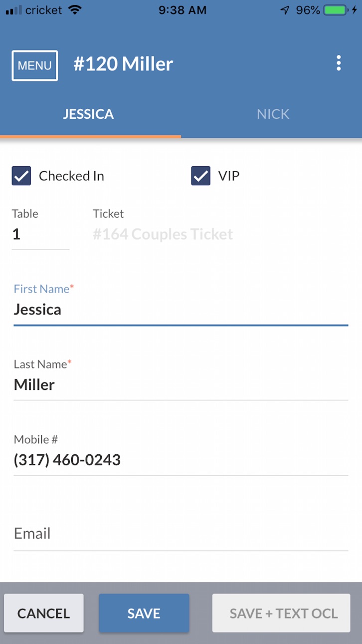Select the JESSICA tab
Viewport: 362px width, 644px height.
[89, 114]
